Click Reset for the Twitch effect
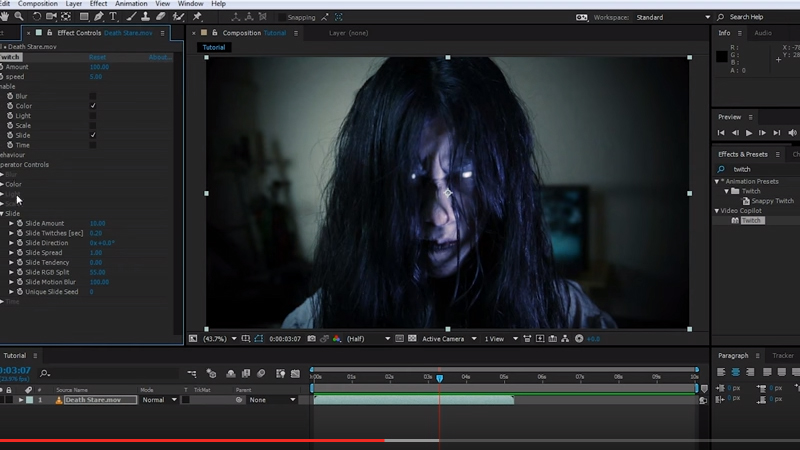This screenshot has width=800, height=450. (97, 57)
